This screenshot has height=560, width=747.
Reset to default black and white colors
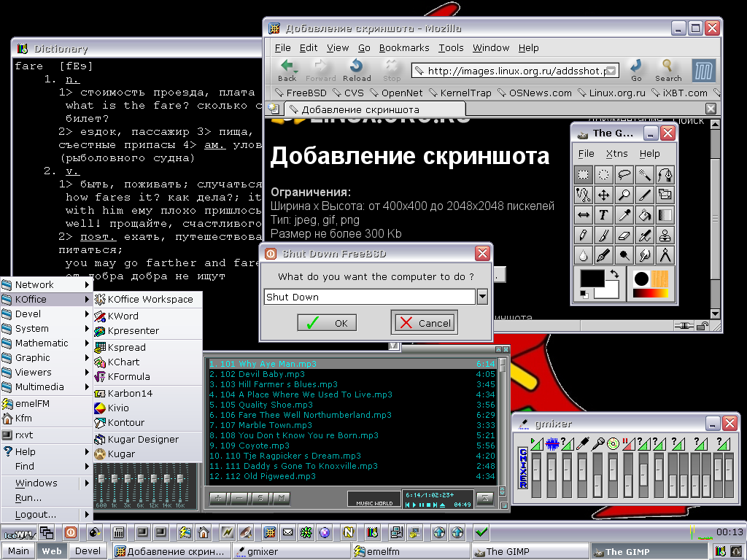coord(584,294)
